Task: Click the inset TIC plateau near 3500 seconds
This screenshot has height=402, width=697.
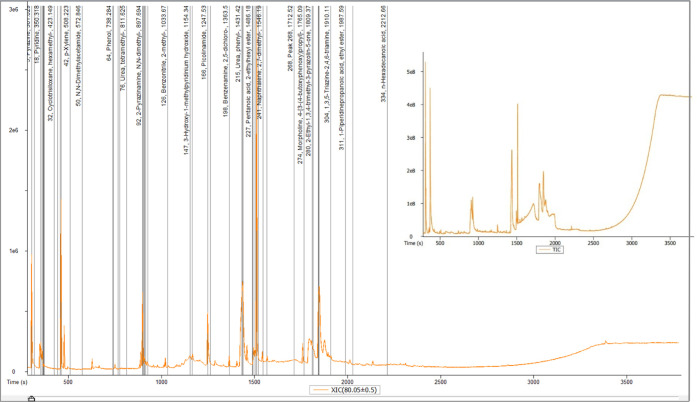Action: tap(671, 96)
